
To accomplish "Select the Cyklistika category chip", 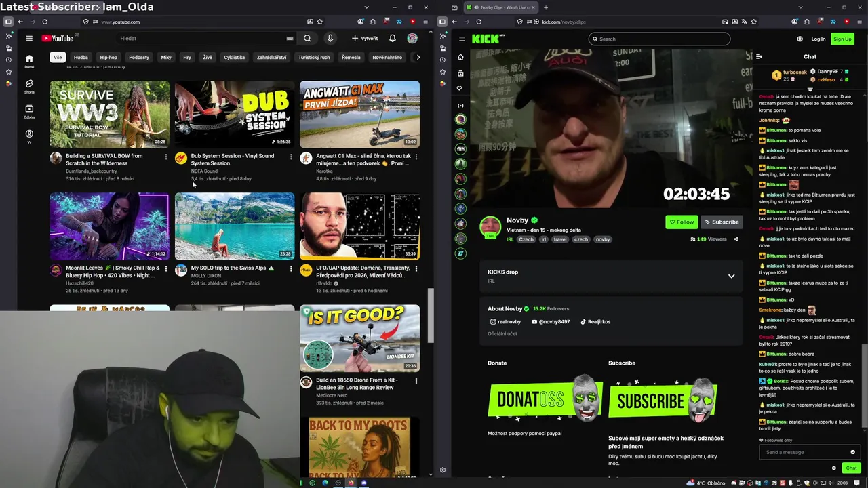I will pyautogui.click(x=234, y=58).
